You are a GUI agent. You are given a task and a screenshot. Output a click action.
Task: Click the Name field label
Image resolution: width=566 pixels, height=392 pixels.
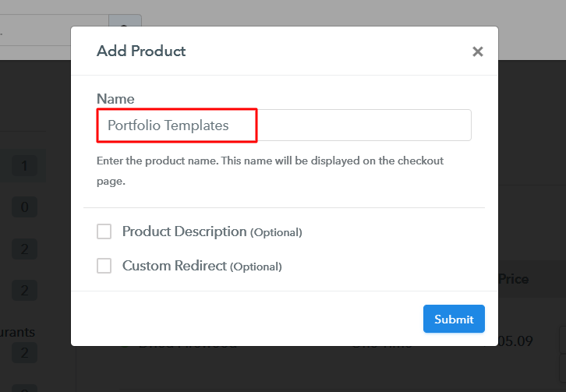[115, 99]
